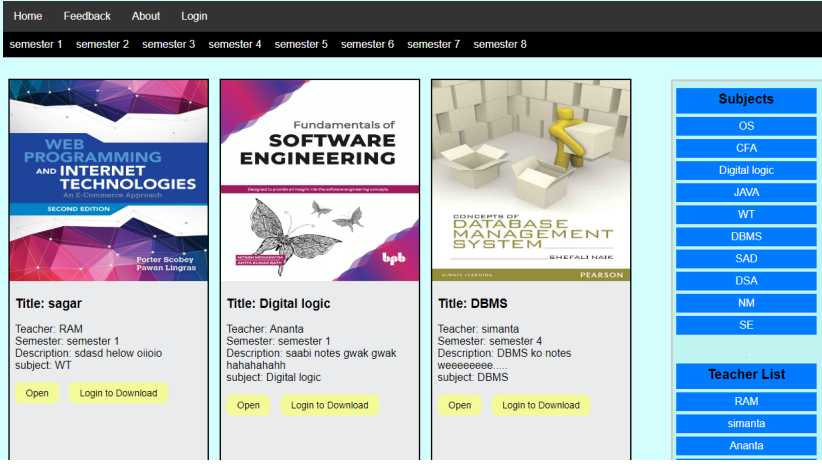Click the 'Teacher: RAM' text
Image resolution: width=822 pixels, height=466 pixels.
click(49, 329)
